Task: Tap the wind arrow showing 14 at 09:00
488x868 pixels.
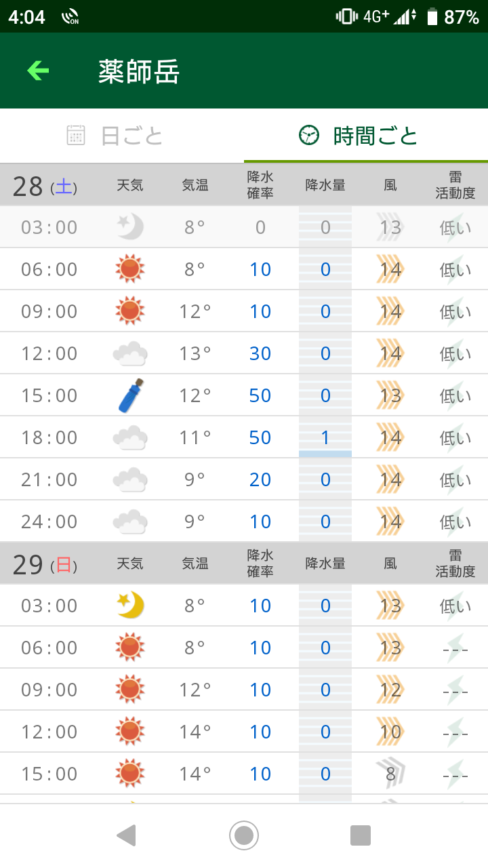Action: click(390, 311)
